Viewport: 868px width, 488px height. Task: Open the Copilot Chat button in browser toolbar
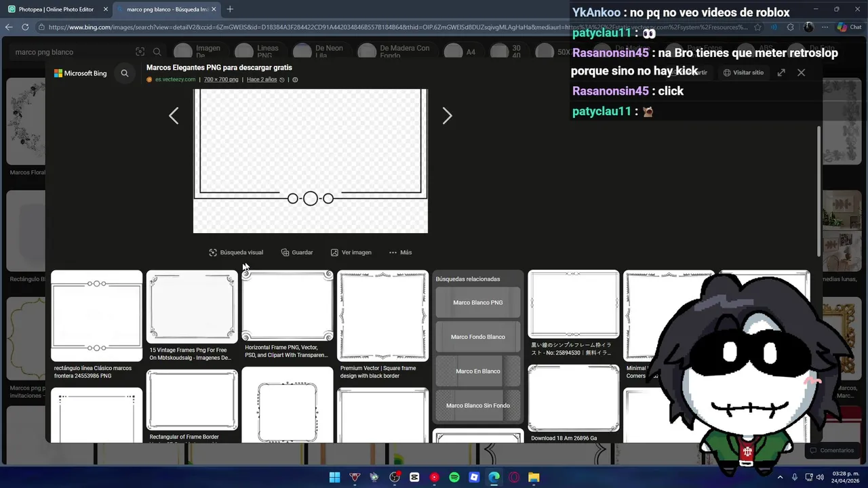849,27
